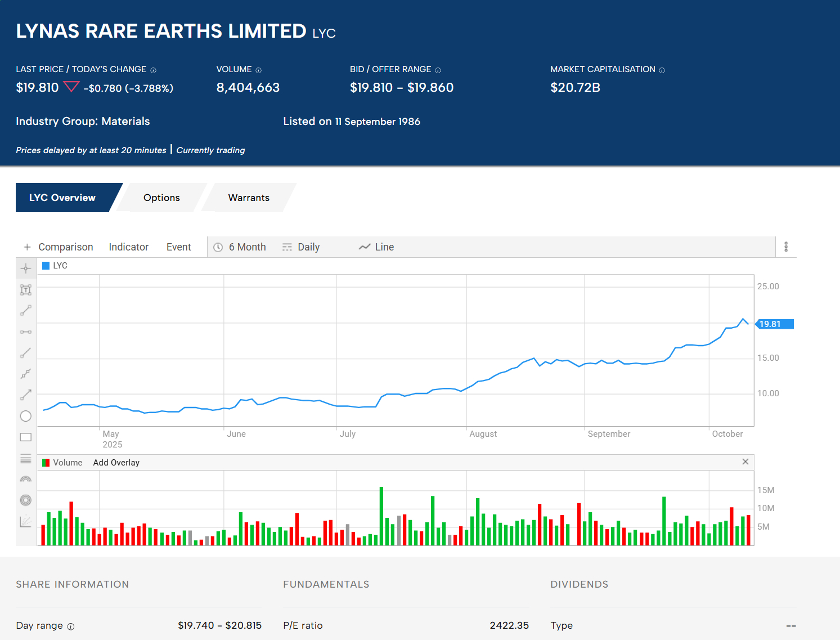Image resolution: width=840 pixels, height=640 pixels.
Task: Switch to the Options tab
Action: click(161, 198)
